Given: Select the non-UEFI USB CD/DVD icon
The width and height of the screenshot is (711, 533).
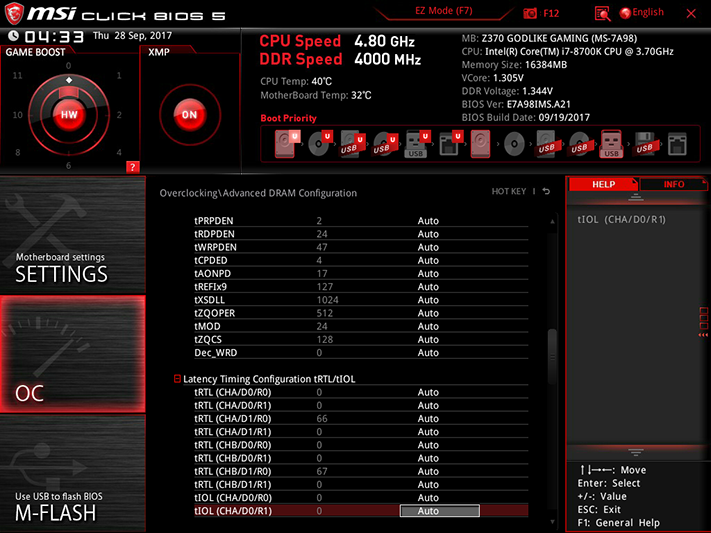Looking at the screenshot, I should click(580, 144).
